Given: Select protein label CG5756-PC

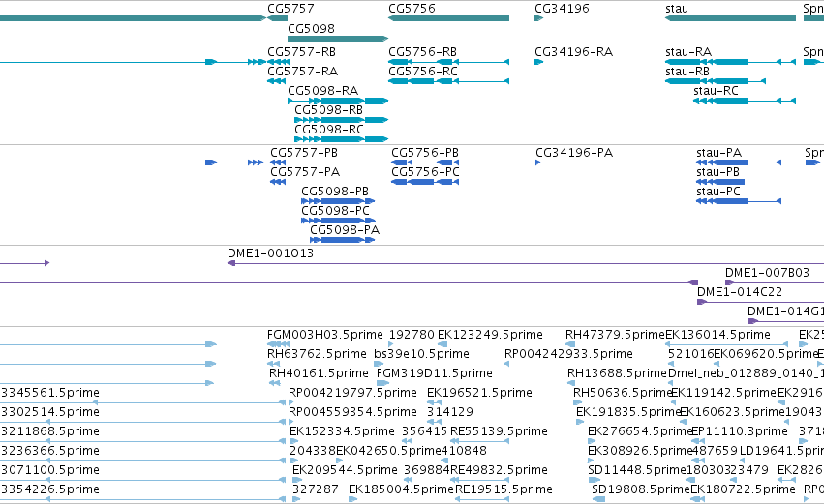Looking at the screenshot, I should point(425,172).
